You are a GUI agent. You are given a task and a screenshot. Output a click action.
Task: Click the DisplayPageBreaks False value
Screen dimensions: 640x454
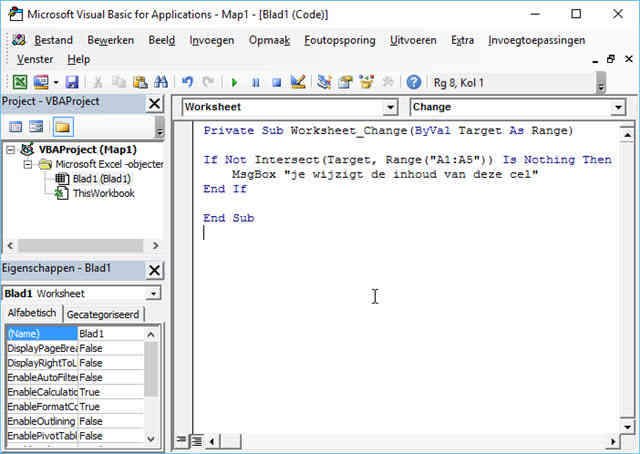[x=111, y=348]
